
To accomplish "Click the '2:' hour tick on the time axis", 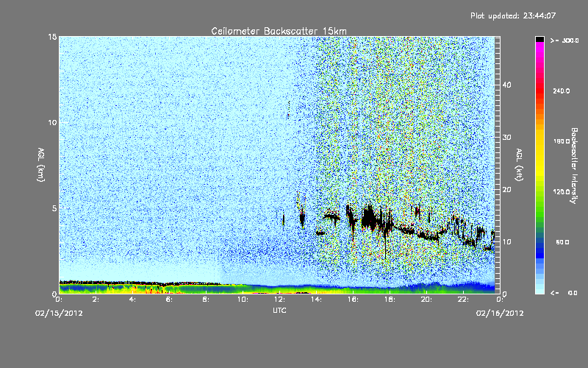I will (96, 300).
